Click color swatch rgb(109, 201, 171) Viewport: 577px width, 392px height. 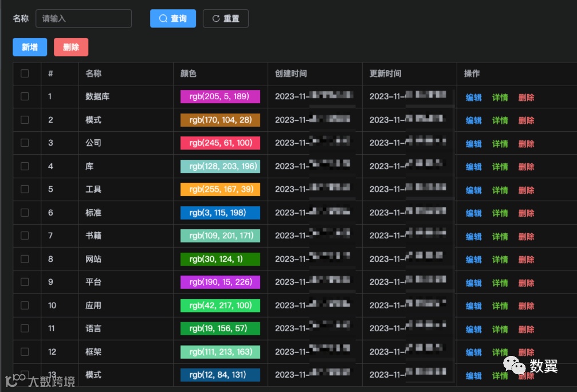pyautogui.click(x=220, y=236)
